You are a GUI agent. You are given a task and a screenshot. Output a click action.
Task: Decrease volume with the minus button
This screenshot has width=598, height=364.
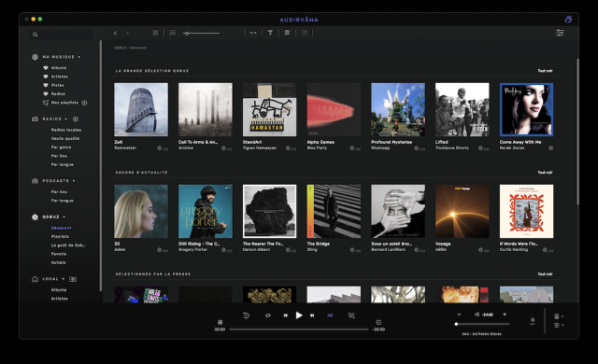459,315
